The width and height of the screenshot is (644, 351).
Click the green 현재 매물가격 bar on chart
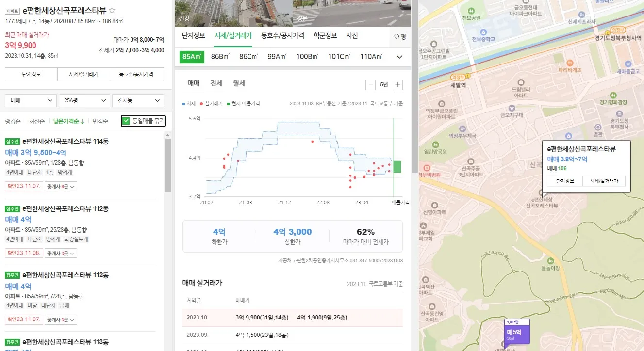pos(397,166)
